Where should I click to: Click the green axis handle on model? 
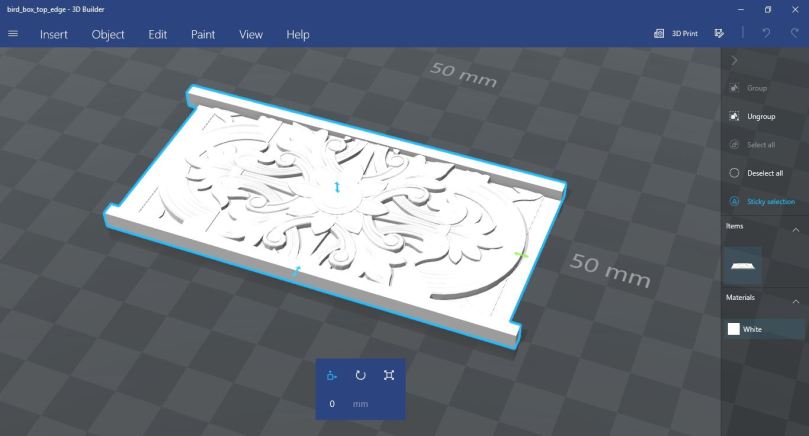click(x=521, y=255)
